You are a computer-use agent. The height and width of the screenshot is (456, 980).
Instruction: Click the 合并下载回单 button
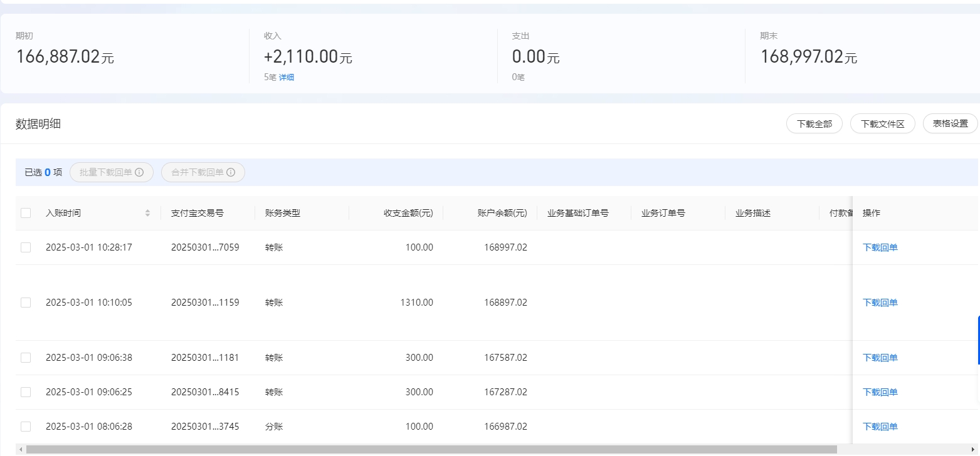pyautogui.click(x=203, y=172)
